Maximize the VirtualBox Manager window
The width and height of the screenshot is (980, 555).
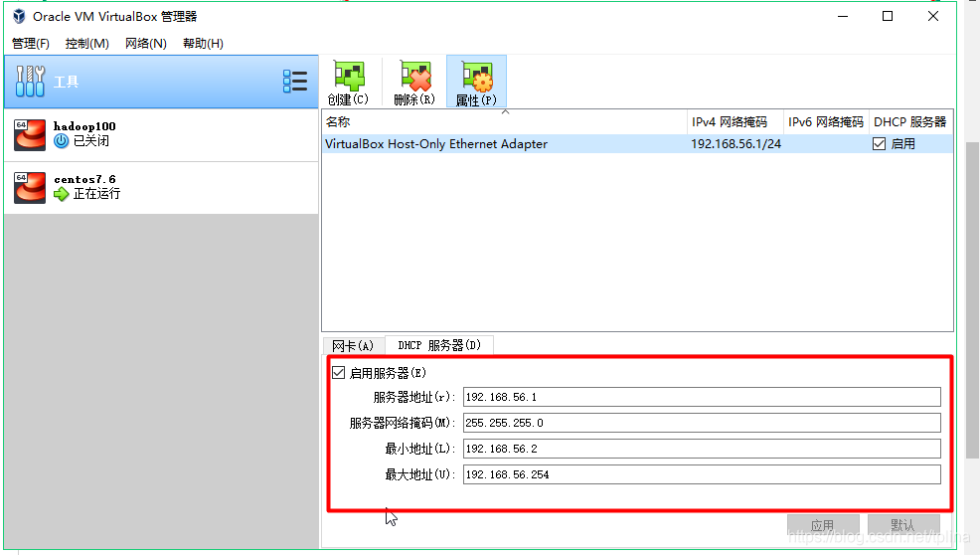[888, 16]
